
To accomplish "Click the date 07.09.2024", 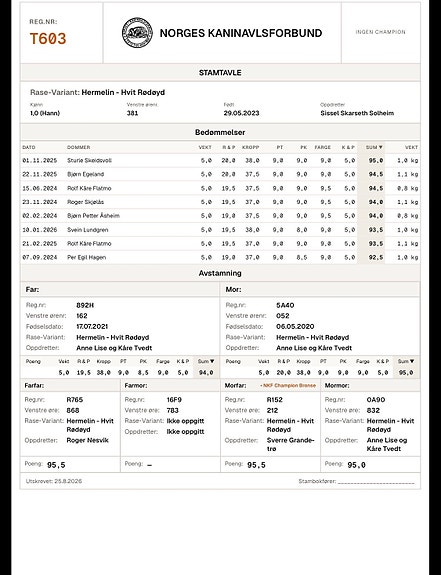I will pyautogui.click(x=40, y=257).
